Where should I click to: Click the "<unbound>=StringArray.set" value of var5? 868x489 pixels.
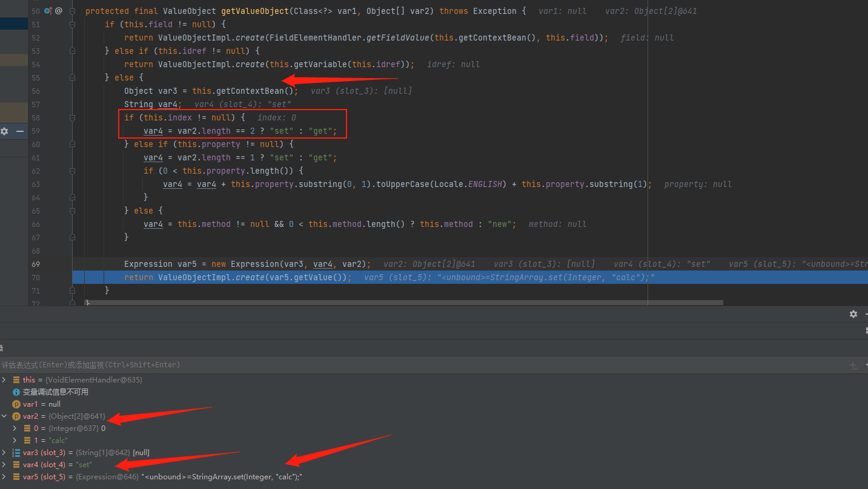tap(222, 477)
